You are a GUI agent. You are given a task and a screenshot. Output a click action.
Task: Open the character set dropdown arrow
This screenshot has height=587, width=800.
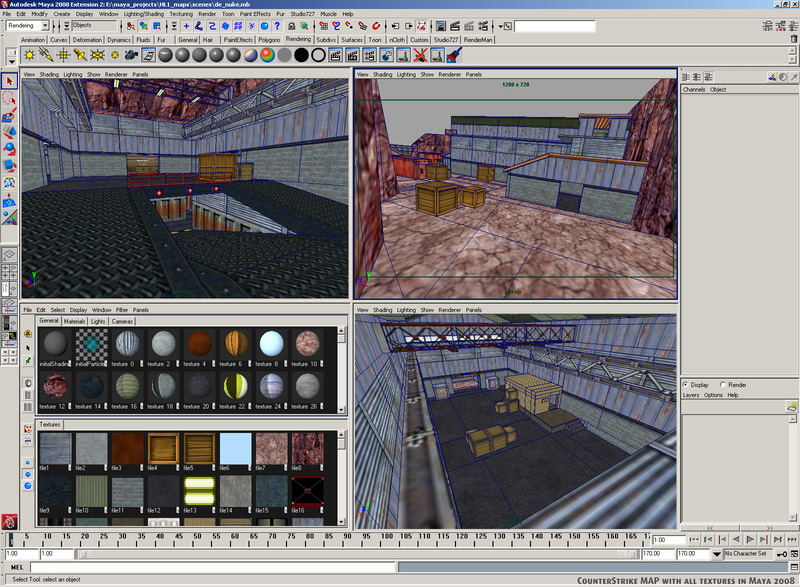click(717, 554)
